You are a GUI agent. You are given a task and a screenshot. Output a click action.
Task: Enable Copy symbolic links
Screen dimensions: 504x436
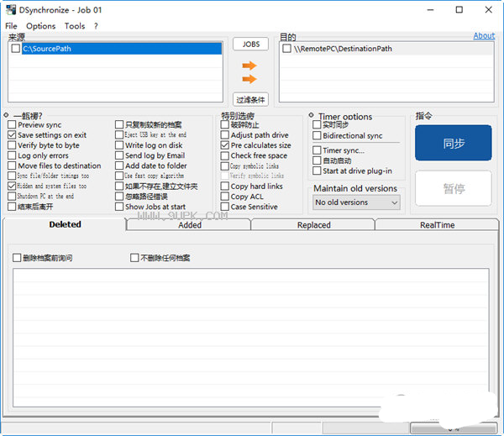225,165
